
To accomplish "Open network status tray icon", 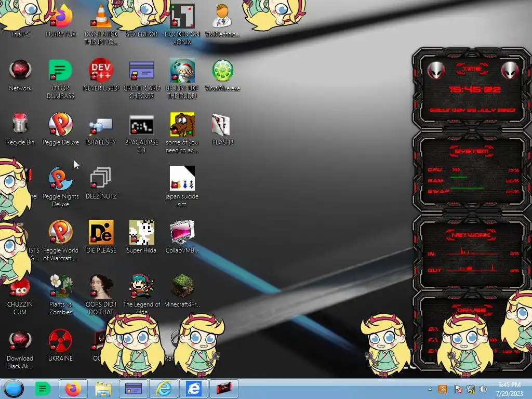I will pos(471,389).
